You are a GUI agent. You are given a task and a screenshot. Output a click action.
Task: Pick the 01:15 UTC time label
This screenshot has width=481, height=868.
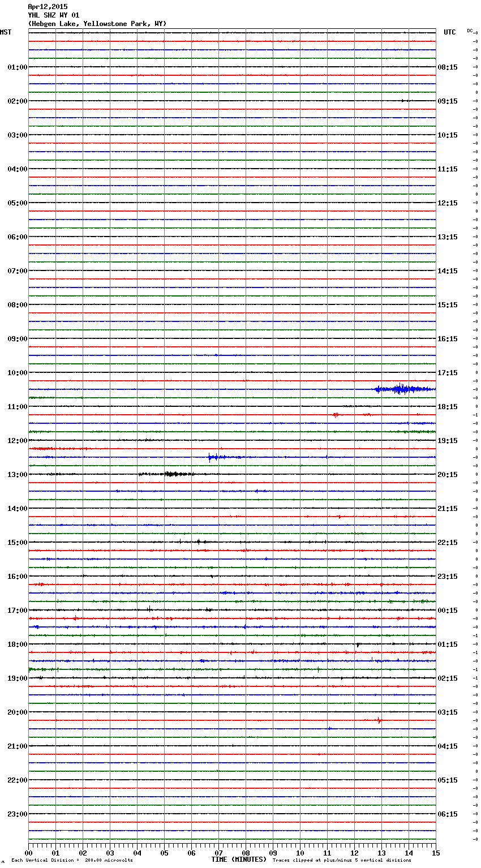(448, 644)
